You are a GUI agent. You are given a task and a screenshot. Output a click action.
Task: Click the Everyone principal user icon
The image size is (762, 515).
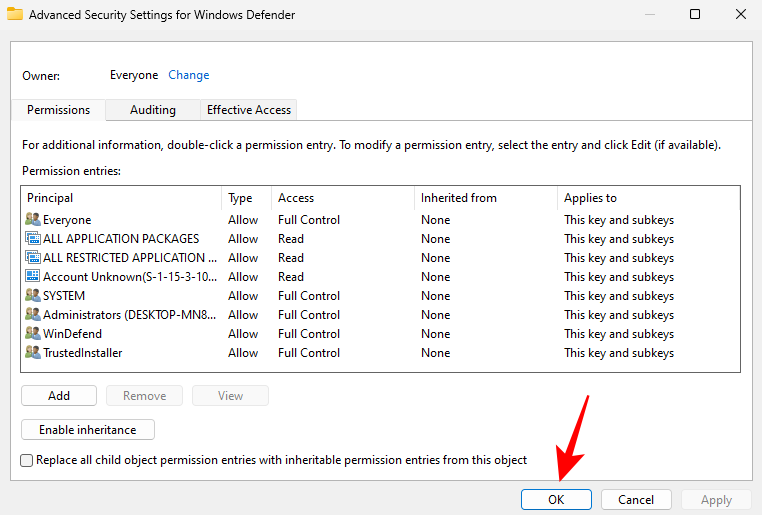pyautogui.click(x=32, y=220)
